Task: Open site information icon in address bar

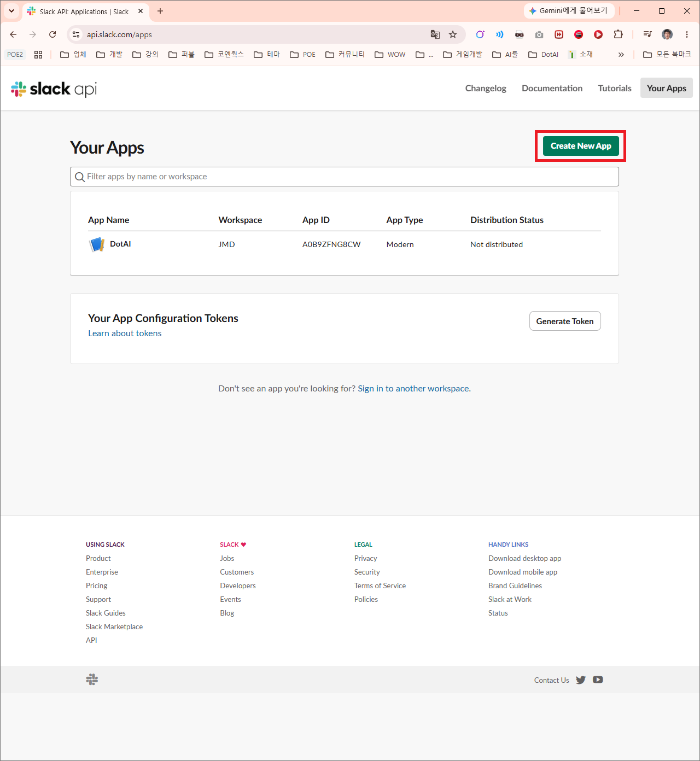Action: (x=77, y=34)
